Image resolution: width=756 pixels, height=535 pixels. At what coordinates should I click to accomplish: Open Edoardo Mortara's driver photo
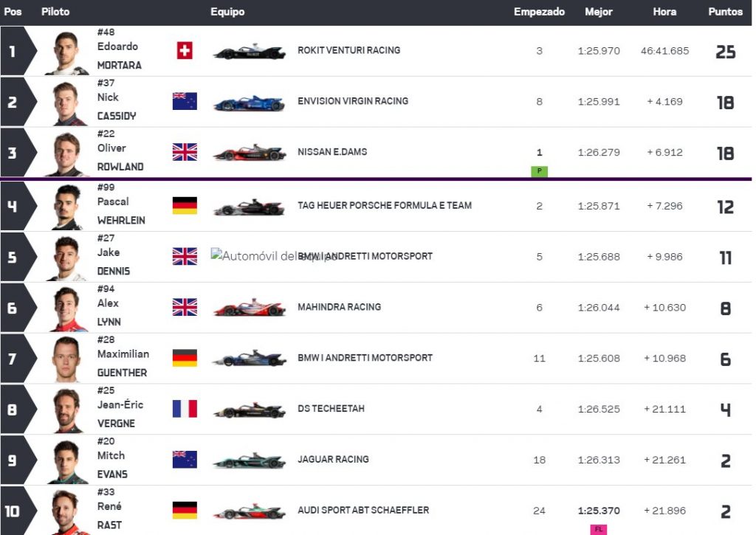pyautogui.click(x=66, y=52)
